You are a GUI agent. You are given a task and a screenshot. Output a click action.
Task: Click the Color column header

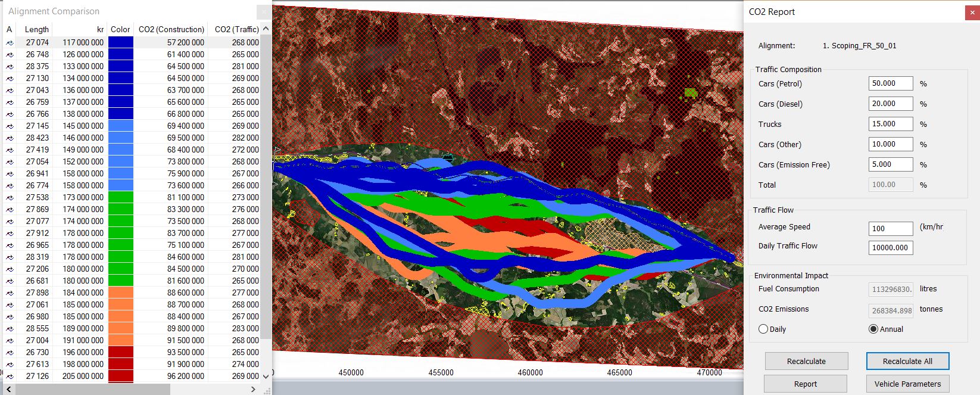coord(120,29)
